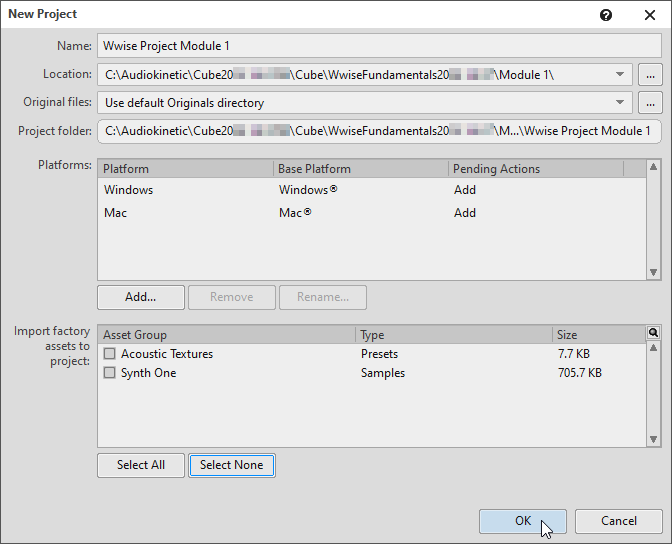
Task: Click the Windows base platform cell
Action: [308, 190]
